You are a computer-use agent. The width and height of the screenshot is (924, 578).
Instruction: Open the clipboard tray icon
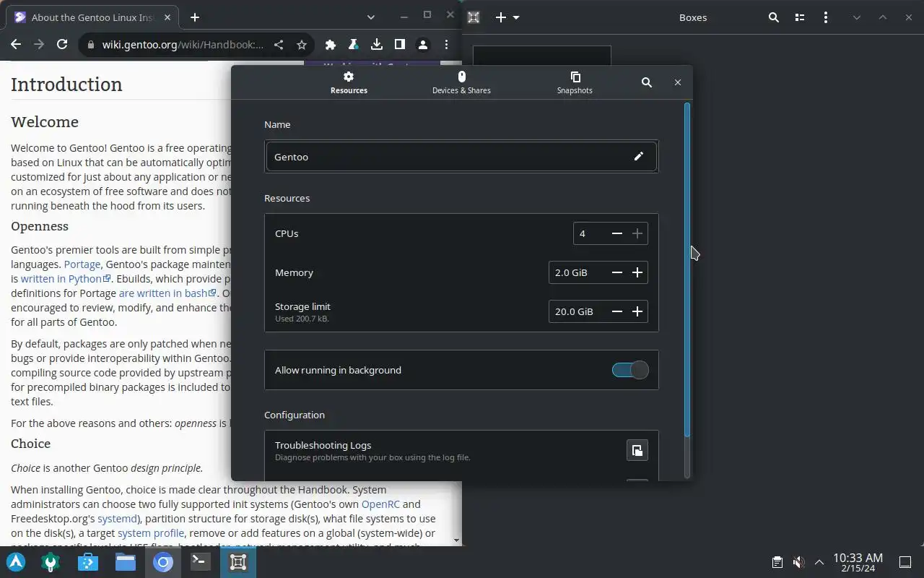coord(777,562)
